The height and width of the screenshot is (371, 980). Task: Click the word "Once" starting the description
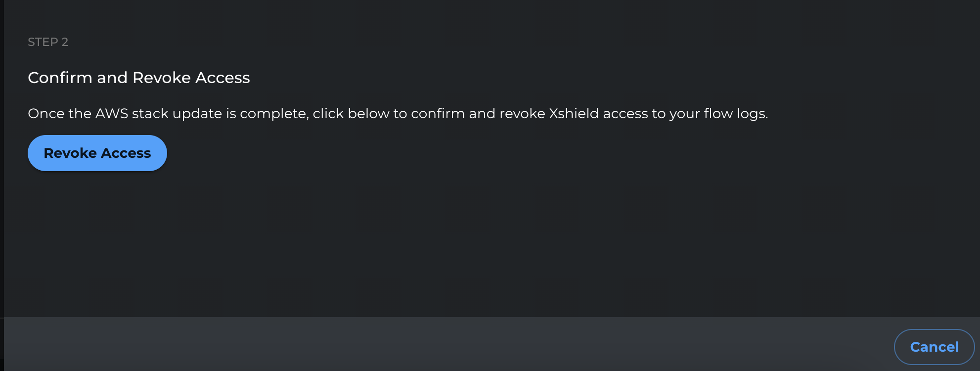tap(46, 114)
